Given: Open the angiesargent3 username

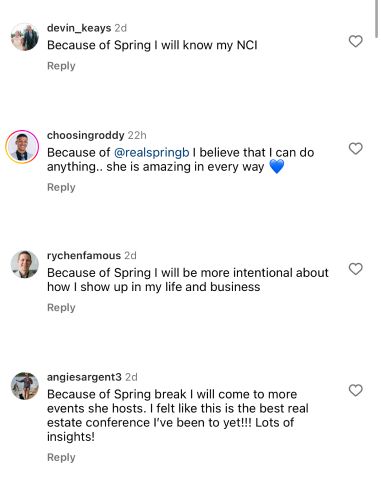Looking at the screenshot, I should [x=84, y=377].
